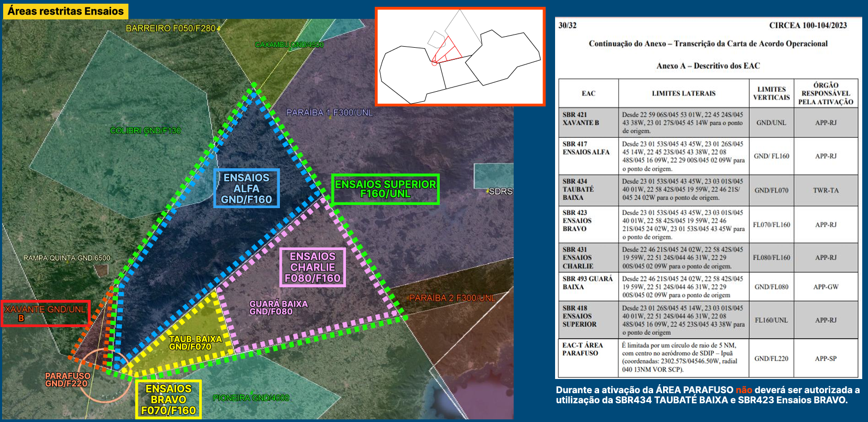This screenshot has width=868, height=422.
Task: Click the ENSAIOS CHARLIE F080/F160 pink label
Action: (x=312, y=267)
